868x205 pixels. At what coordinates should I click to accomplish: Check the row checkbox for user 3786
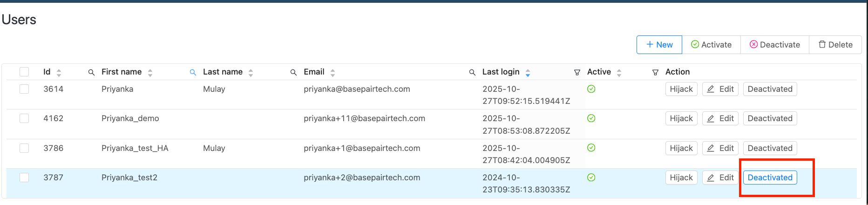(24, 148)
